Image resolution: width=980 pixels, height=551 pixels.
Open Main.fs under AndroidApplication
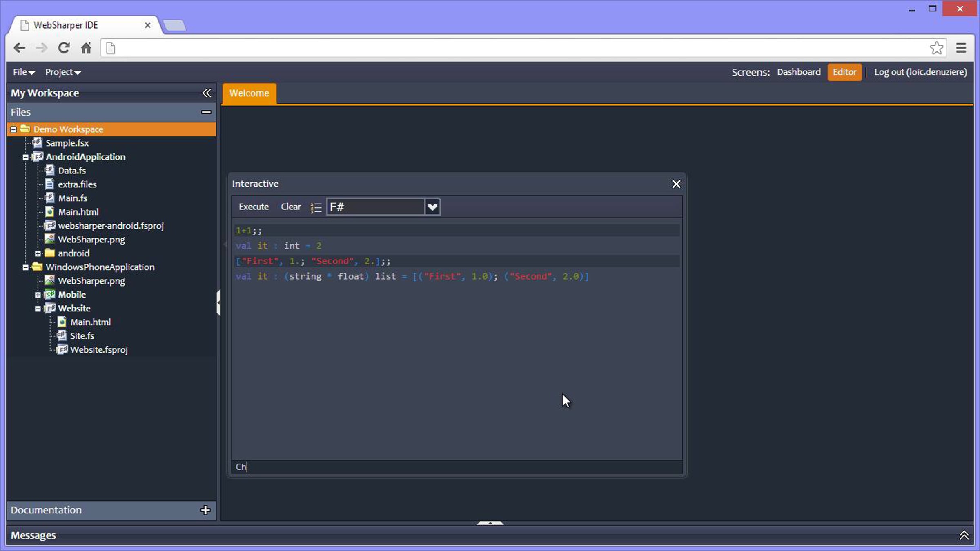point(73,198)
